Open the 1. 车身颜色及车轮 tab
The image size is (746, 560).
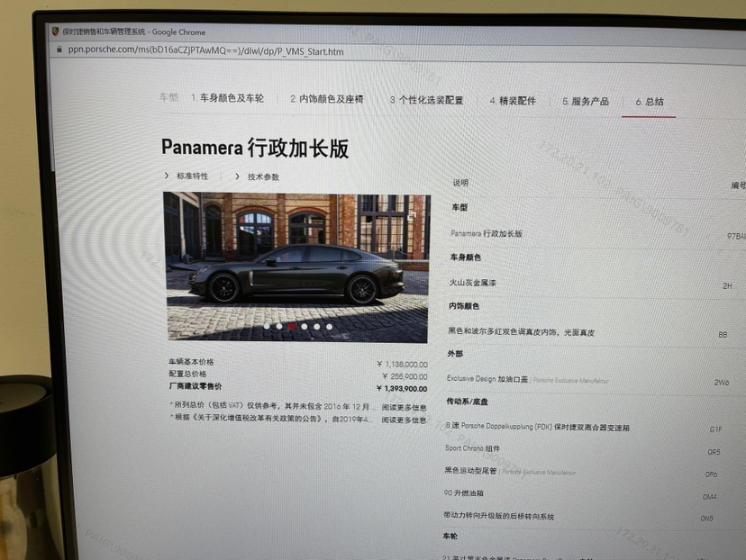[227, 98]
